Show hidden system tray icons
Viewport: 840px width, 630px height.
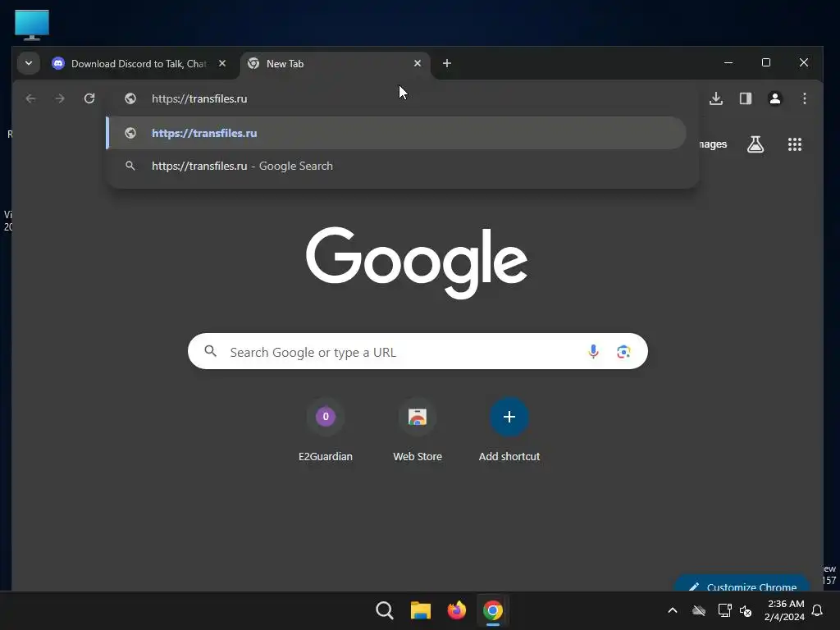click(x=673, y=610)
